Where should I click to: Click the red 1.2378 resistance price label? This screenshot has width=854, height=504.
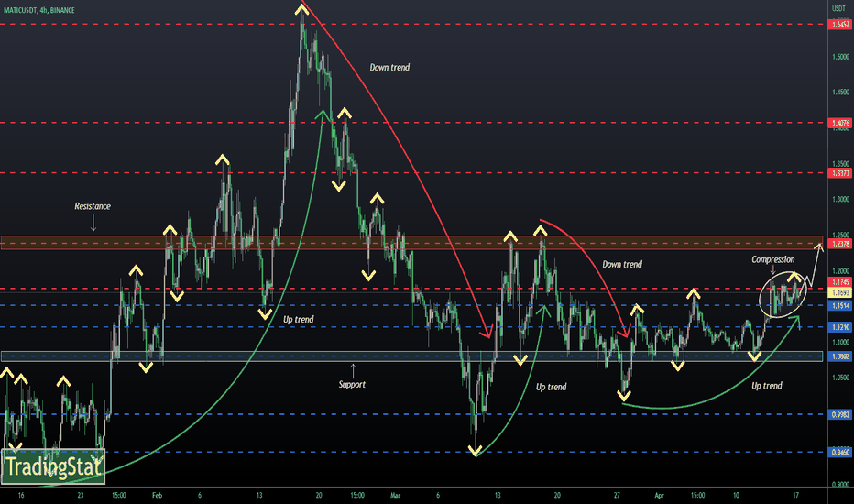[x=839, y=244]
